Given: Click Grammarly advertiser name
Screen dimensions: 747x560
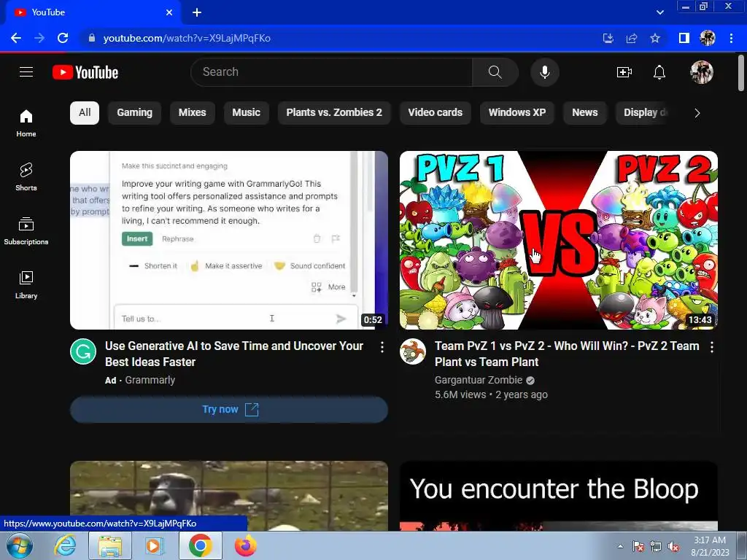Looking at the screenshot, I should point(150,380).
